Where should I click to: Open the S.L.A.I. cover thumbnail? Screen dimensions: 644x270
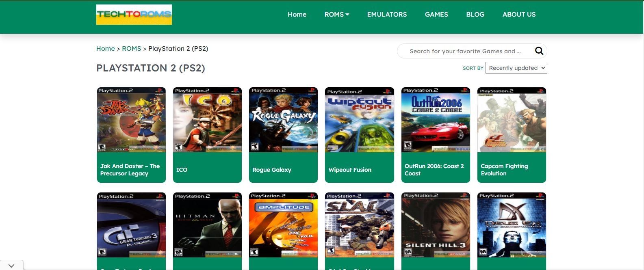click(360, 225)
